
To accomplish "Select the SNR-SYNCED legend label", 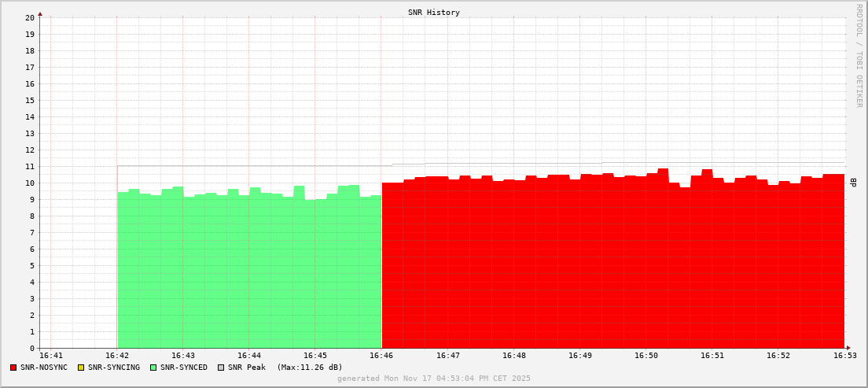I will pos(184,368).
